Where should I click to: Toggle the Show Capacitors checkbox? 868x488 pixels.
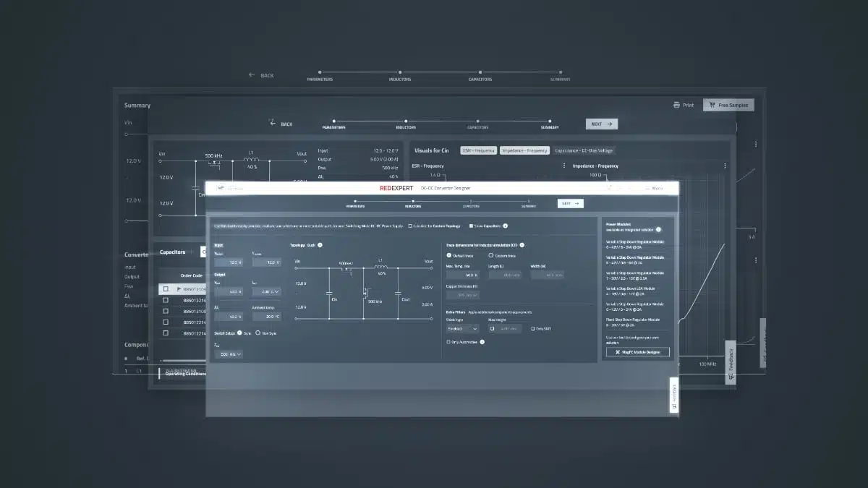pos(471,226)
